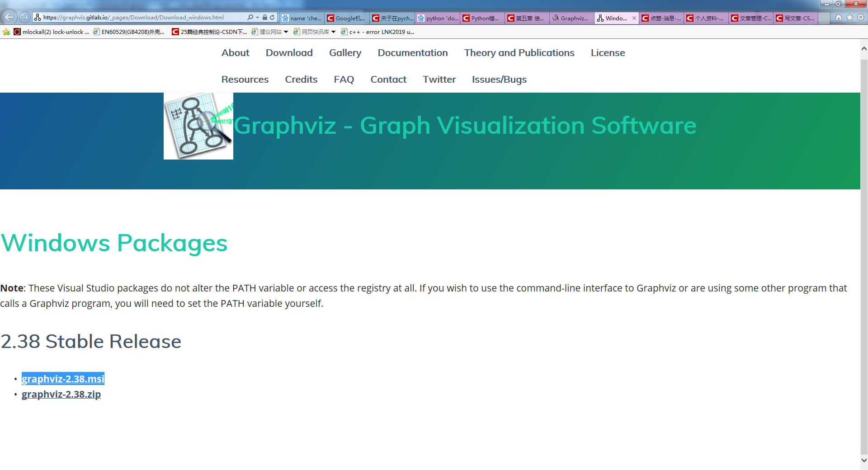Screen dimensions: 868x470
Task: Switch to the 个人资料 tab
Action: point(706,18)
